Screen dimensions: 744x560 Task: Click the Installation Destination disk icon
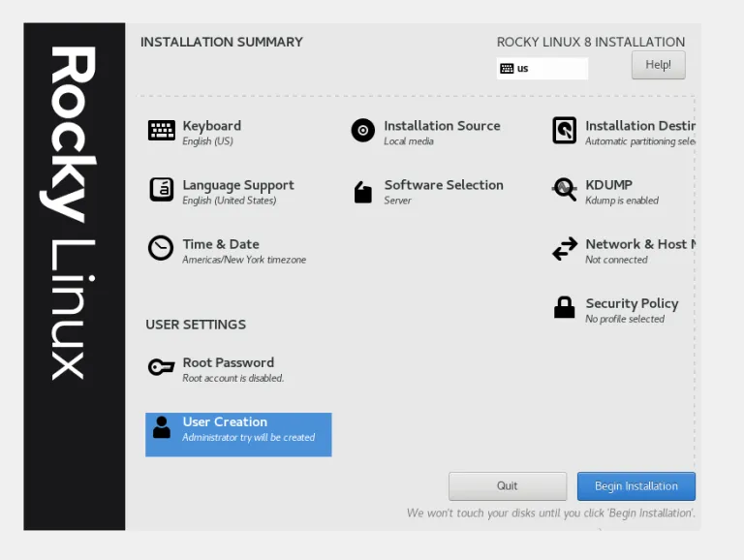click(x=564, y=130)
